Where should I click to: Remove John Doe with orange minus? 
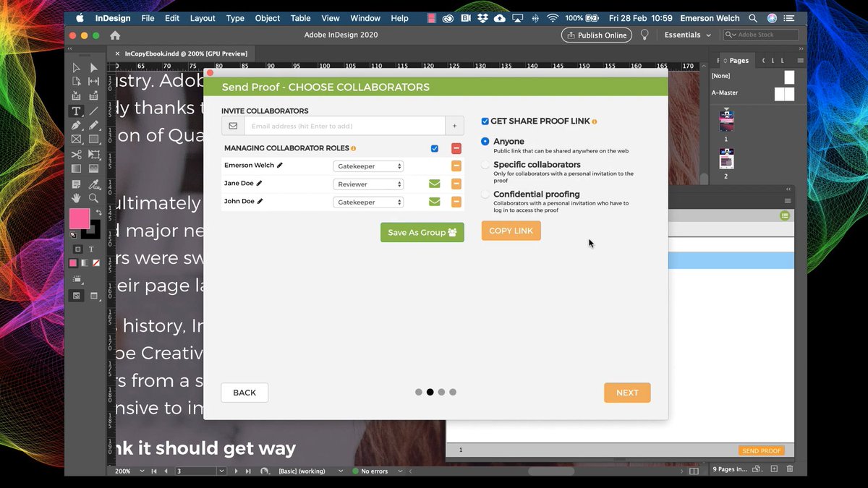(x=456, y=202)
